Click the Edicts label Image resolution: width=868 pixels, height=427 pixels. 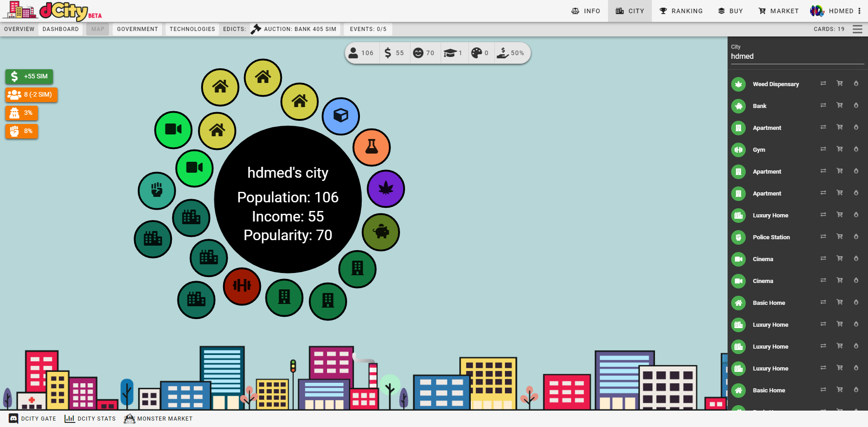[x=234, y=29]
